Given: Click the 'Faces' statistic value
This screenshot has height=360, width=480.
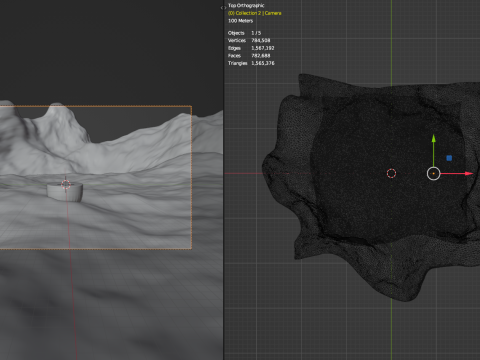Looking at the screenshot, I should coord(261,56).
